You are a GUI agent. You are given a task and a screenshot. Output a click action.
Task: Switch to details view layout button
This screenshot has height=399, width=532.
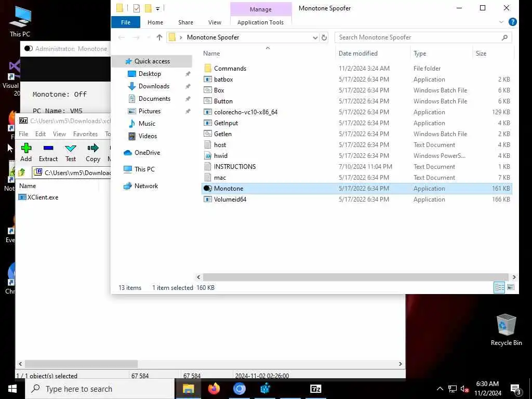pos(499,287)
